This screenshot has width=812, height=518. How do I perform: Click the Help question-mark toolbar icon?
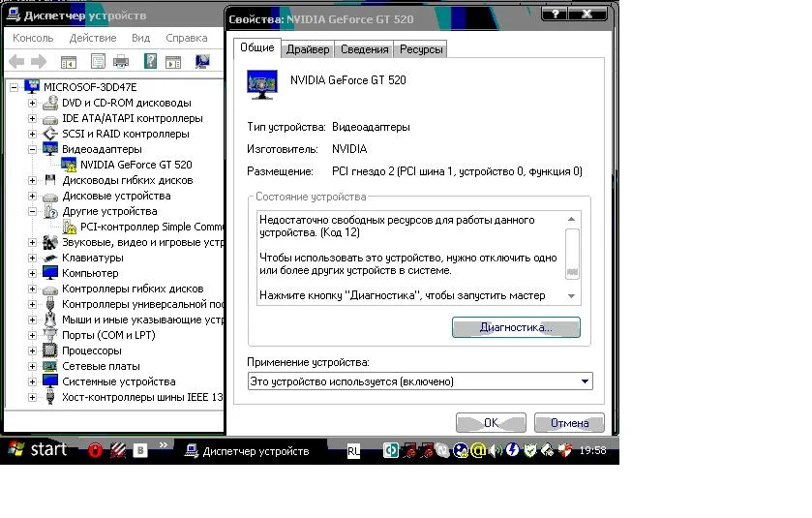tap(150, 61)
